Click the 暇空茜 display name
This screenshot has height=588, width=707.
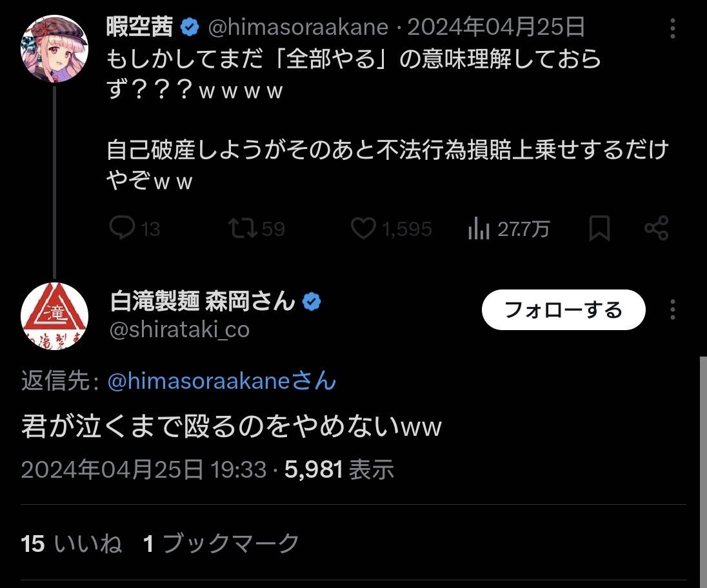(x=140, y=27)
